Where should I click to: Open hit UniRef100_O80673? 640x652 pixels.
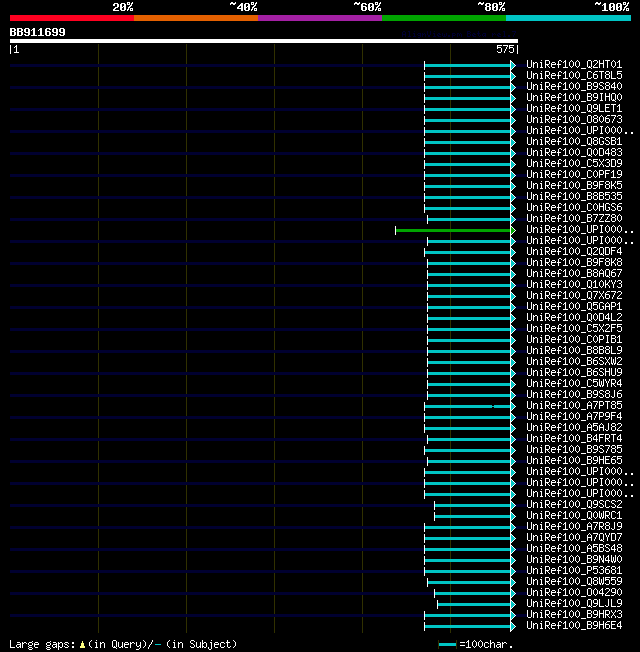pos(574,119)
